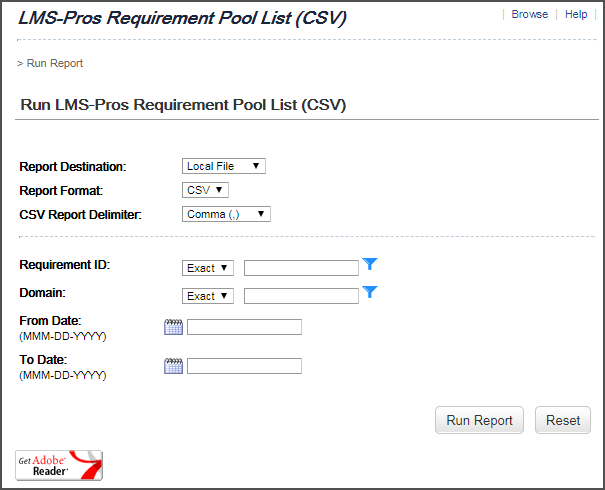
Task: Click the Get Adobe Reader badge
Action: (x=59, y=465)
